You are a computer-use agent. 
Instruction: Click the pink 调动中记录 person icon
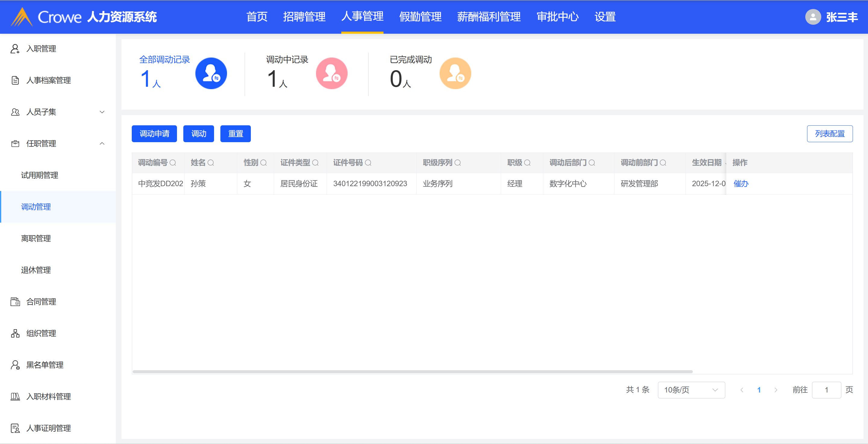pyautogui.click(x=331, y=73)
